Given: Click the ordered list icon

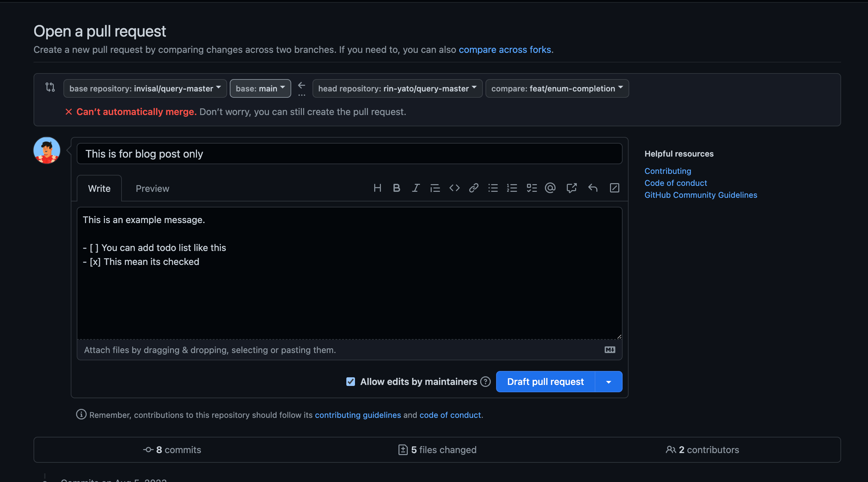Looking at the screenshot, I should coord(512,187).
